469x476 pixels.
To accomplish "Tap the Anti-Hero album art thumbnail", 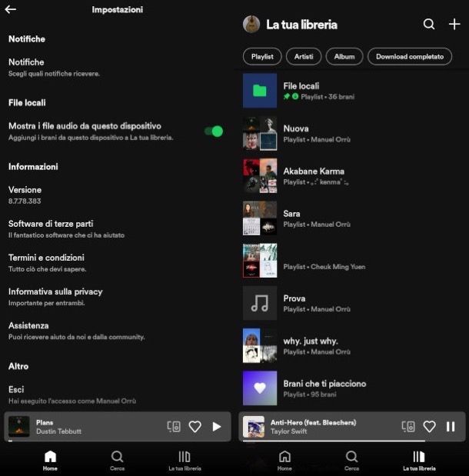I will (254, 427).
